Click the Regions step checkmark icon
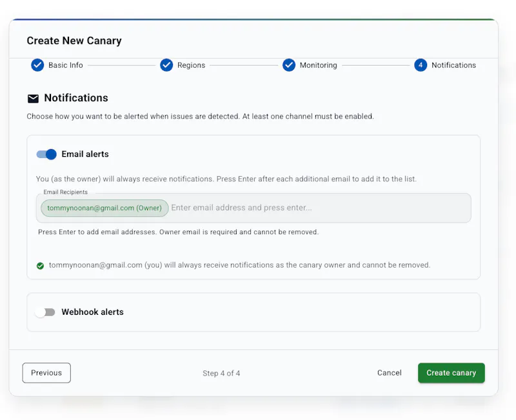Viewport: 516px width, 420px height. click(166, 65)
